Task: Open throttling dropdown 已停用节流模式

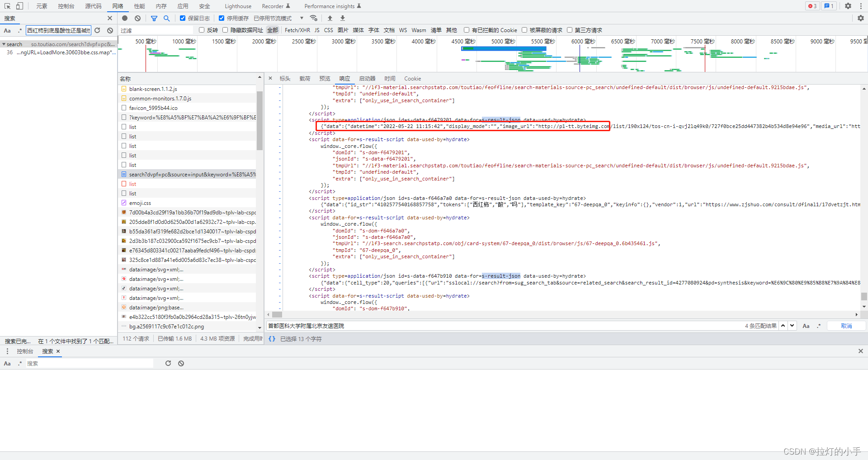Action: 278,18
